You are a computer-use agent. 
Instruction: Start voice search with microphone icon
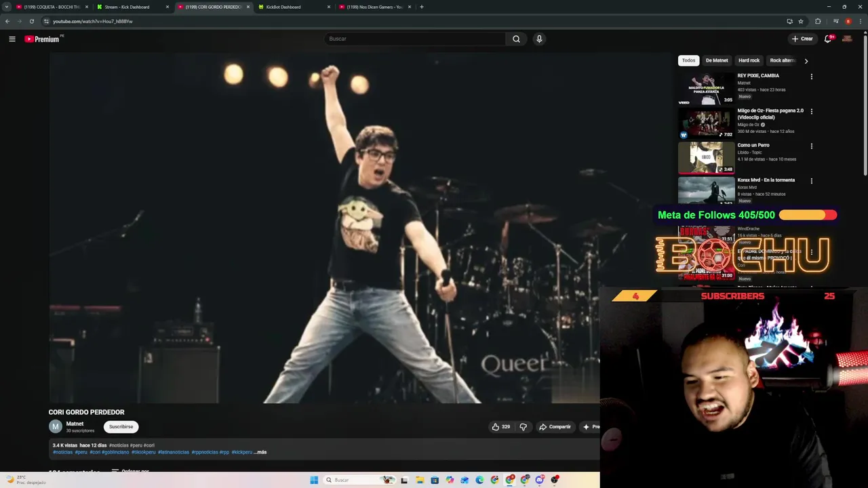pyautogui.click(x=539, y=39)
